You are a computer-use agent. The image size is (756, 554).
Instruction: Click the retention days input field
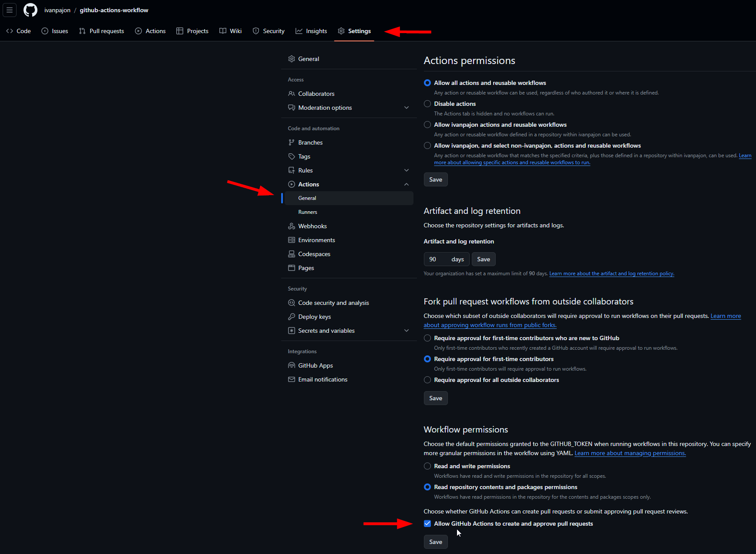(447, 259)
